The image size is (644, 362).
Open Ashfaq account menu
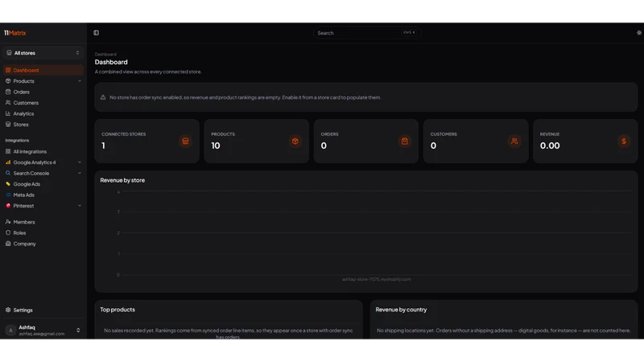pos(43,330)
